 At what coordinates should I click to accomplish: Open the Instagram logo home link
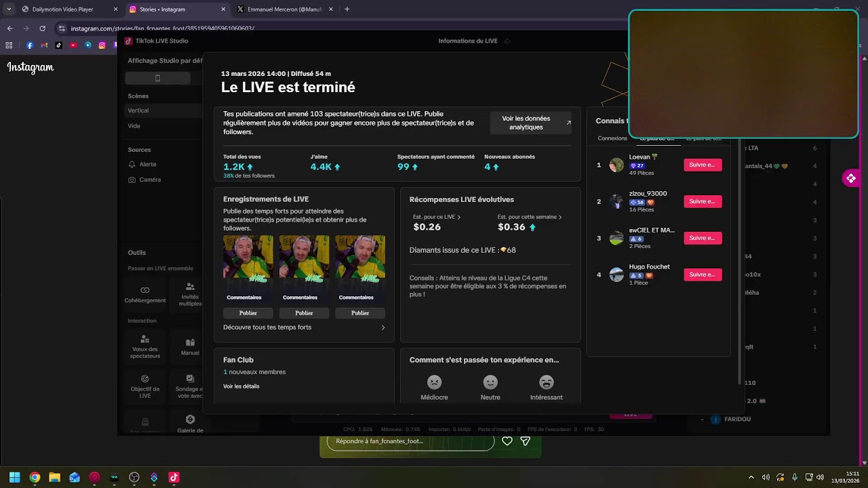(x=31, y=68)
